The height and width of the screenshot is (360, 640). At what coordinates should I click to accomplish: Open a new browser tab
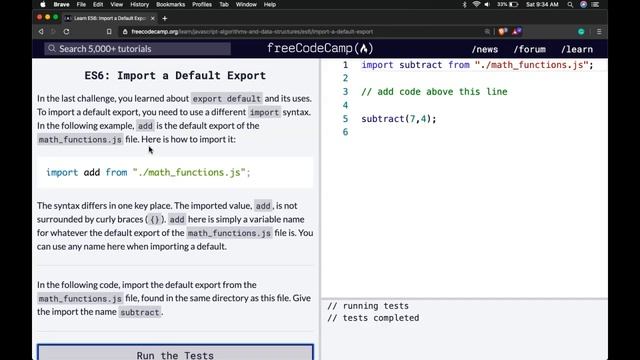point(164,18)
